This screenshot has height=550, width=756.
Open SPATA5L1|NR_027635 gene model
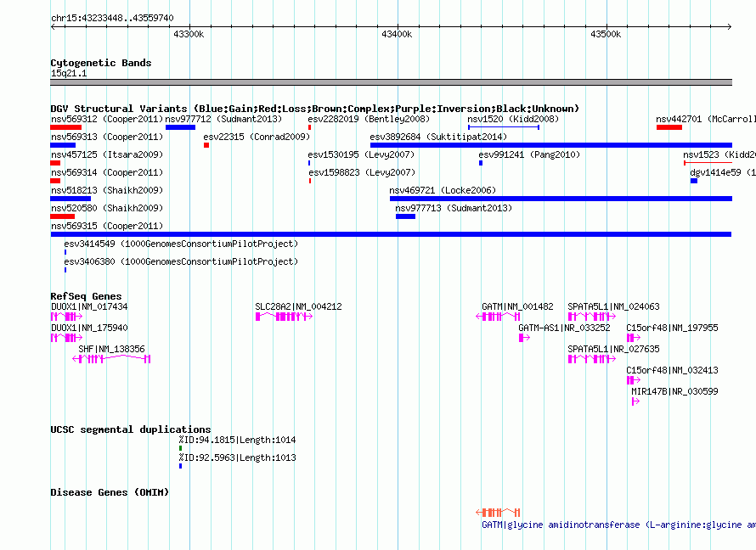click(x=592, y=359)
